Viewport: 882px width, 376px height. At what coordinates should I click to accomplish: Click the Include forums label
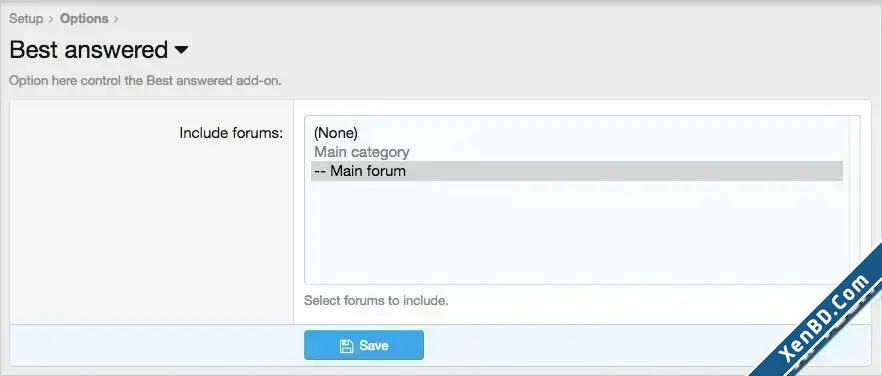pyautogui.click(x=231, y=133)
